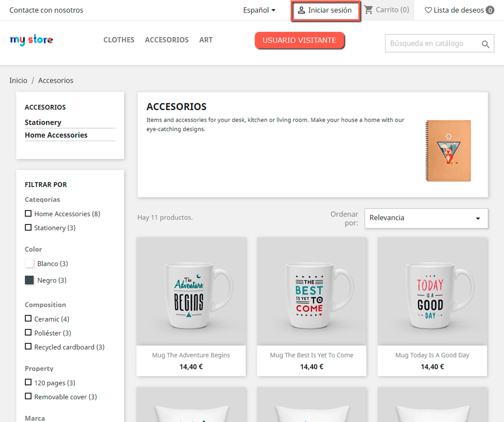Viewport: 504px width, 422px height.
Task: Click the wishlist heart icon
Action: 428,10
